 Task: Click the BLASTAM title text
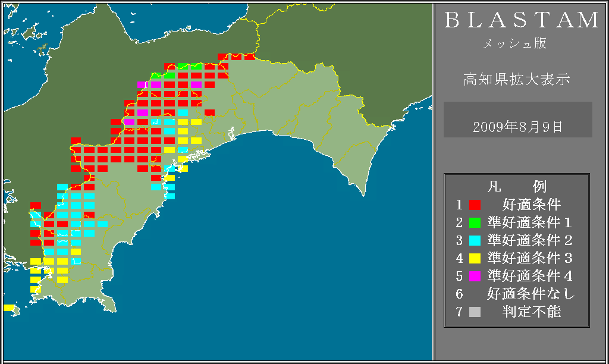(x=521, y=20)
